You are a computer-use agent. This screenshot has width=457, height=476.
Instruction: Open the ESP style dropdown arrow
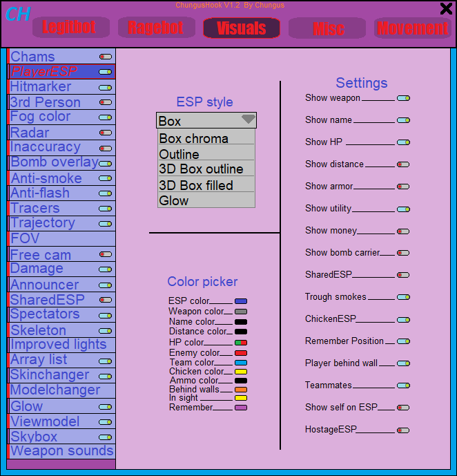tap(248, 120)
